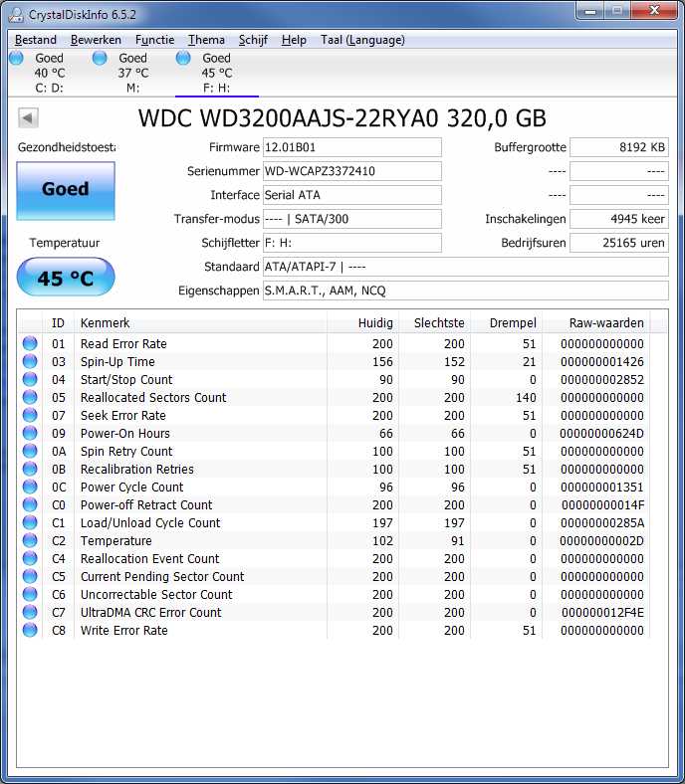Click the status orb for Reallocation Event Count
Screen dimensions: 685x784
coord(30,558)
